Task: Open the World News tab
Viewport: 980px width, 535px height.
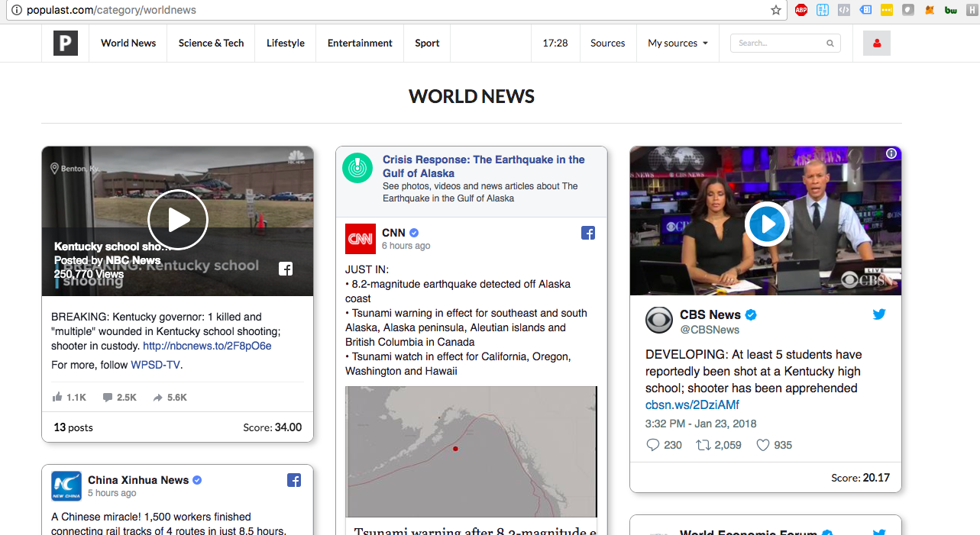Action: [x=128, y=44]
